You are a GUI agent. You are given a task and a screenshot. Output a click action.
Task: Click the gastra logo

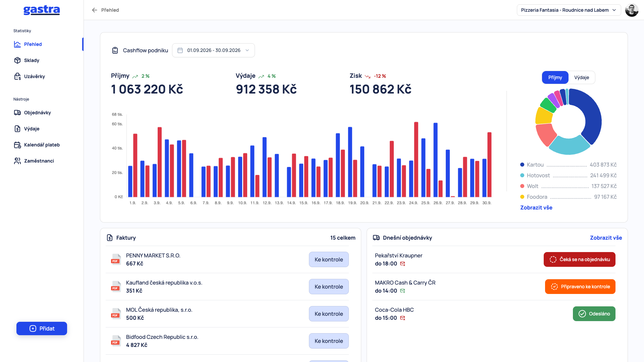tap(42, 10)
